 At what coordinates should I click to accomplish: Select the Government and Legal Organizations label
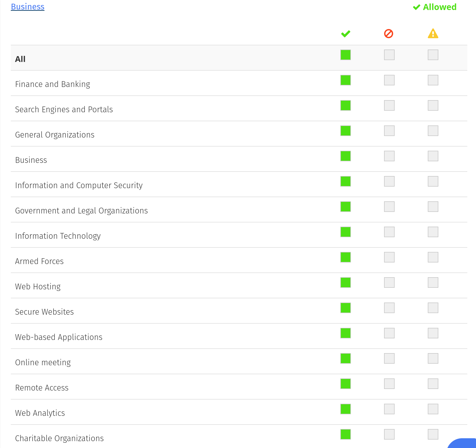81,211
